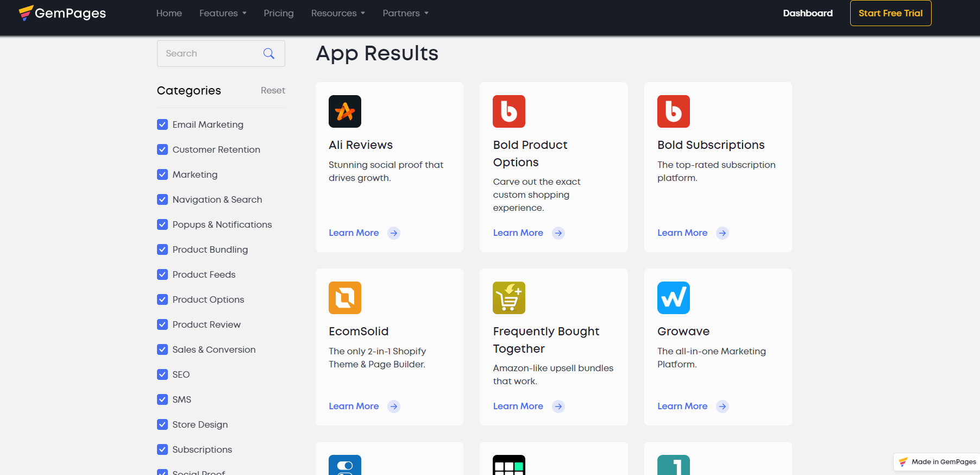Uncheck the Email Marketing category

coord(162,124)
